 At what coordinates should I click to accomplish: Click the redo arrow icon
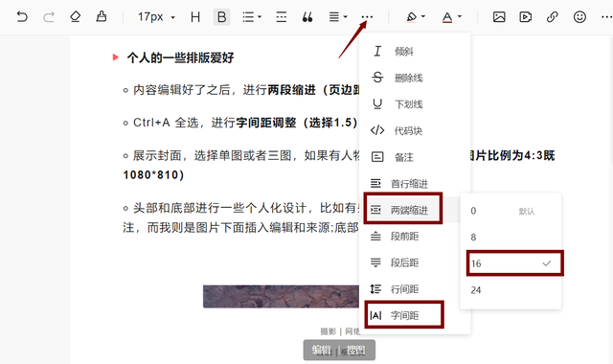pyautogui.click(x=49, y=17)
